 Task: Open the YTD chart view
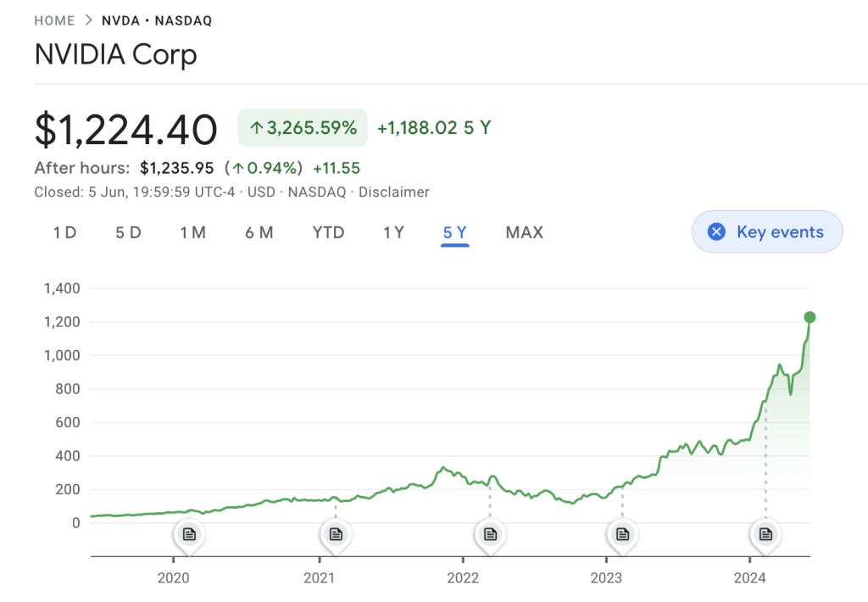pos(328,231)
